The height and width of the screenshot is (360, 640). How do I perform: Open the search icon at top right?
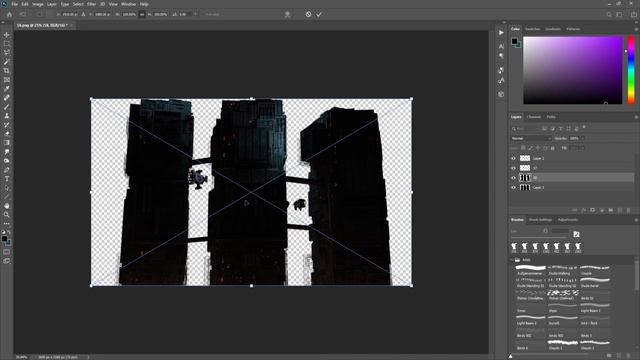609,14
